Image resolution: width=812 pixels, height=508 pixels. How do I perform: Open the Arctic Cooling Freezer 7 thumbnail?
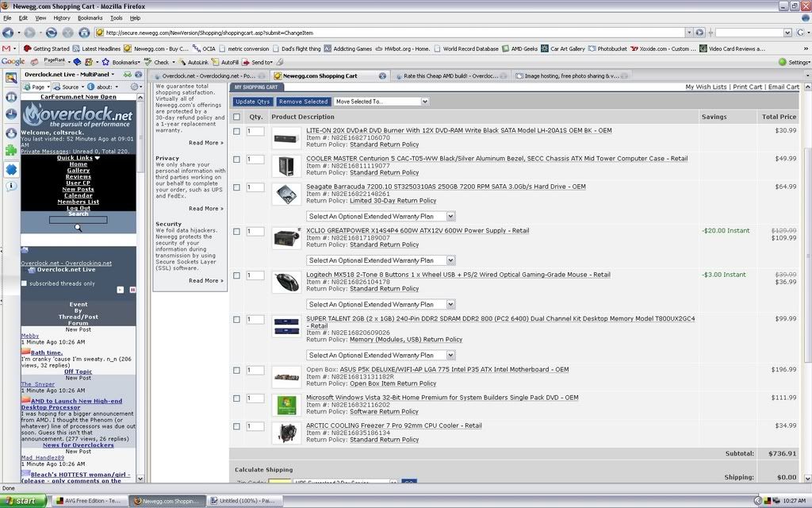(286, 433)
